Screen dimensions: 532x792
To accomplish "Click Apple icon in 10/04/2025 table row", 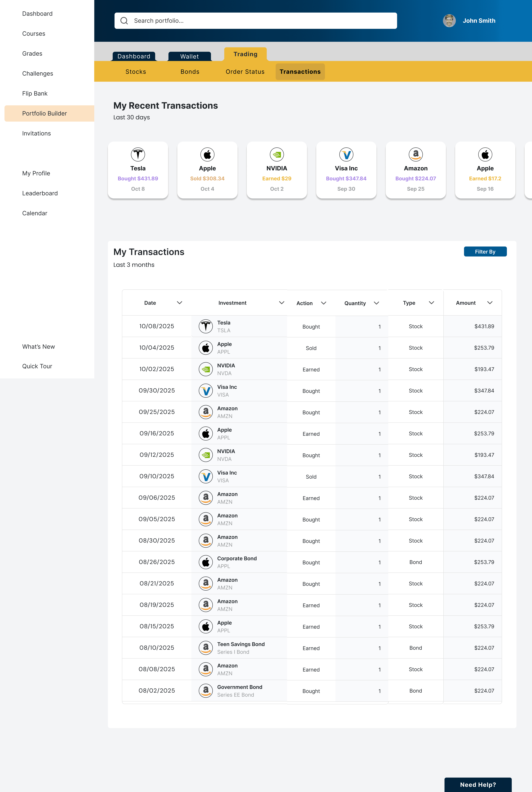I will [x=206, y=348].
